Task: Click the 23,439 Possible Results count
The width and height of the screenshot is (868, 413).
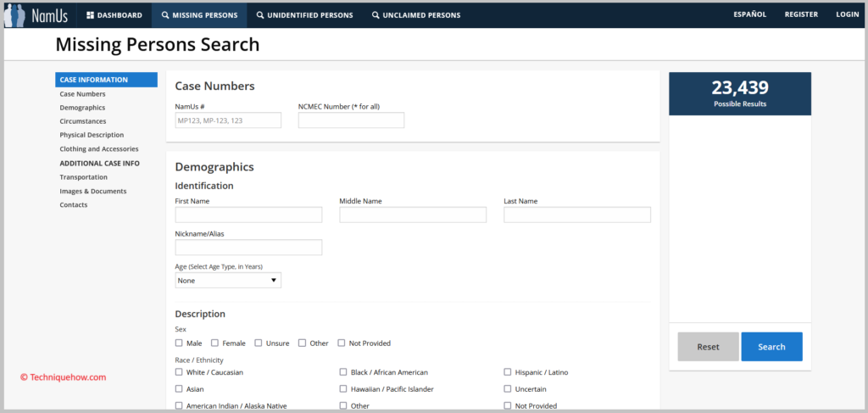Action: tap(740, 92)
